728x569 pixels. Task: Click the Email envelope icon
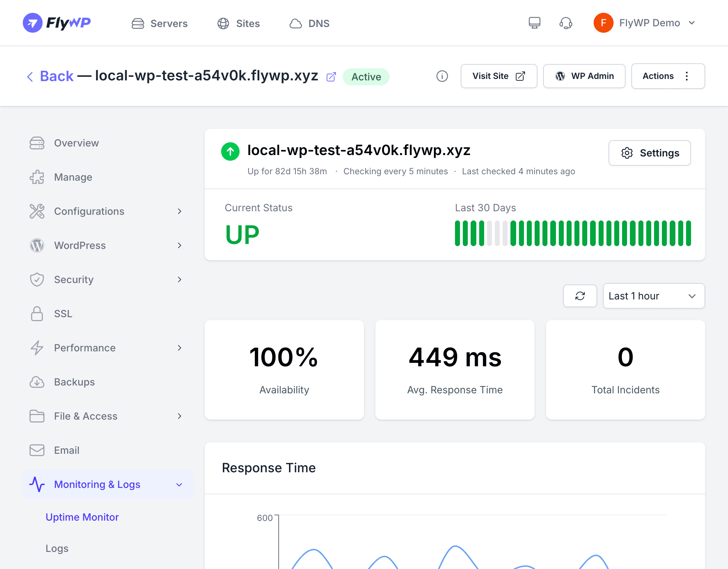[x=37, y=450]
